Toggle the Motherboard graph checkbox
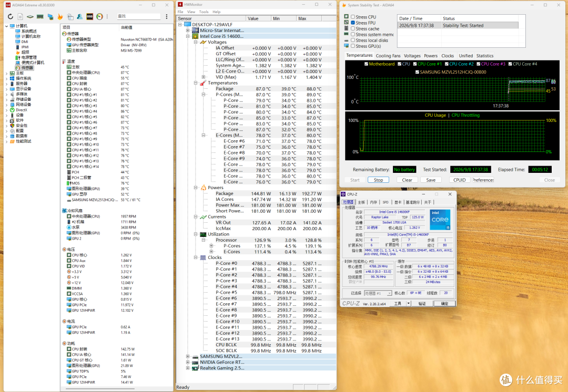This screenshot has width=568, height=392. (366, 64)
